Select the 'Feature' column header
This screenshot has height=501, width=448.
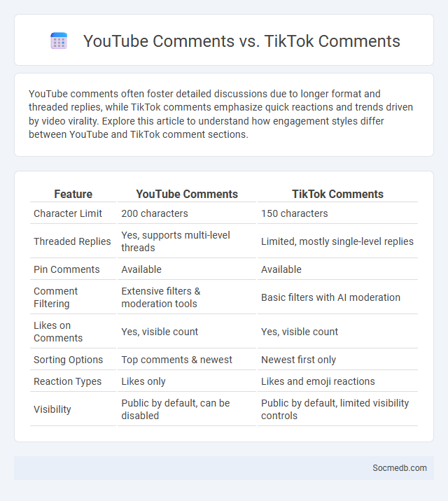click(73, 194)
